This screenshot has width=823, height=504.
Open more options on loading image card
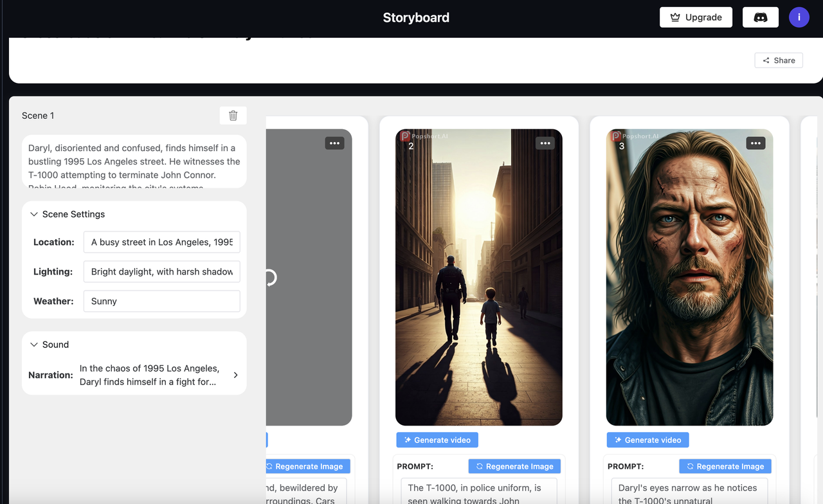tap(334, 143)
